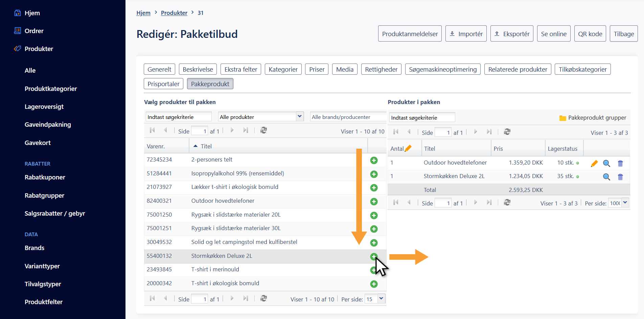Delete Outdoor hovedtelefoner from package
This screenshot has width=644, height=319.
pos(620,164)
